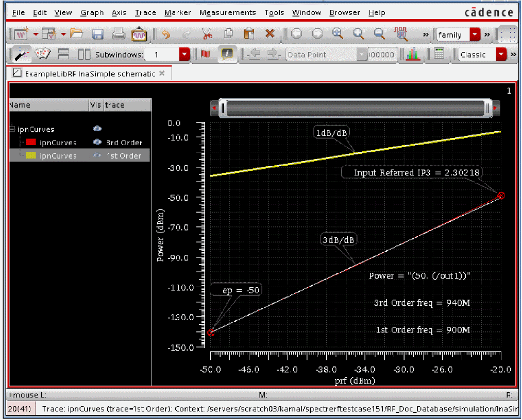Open the Classic theme dropdown

(501, 55)
